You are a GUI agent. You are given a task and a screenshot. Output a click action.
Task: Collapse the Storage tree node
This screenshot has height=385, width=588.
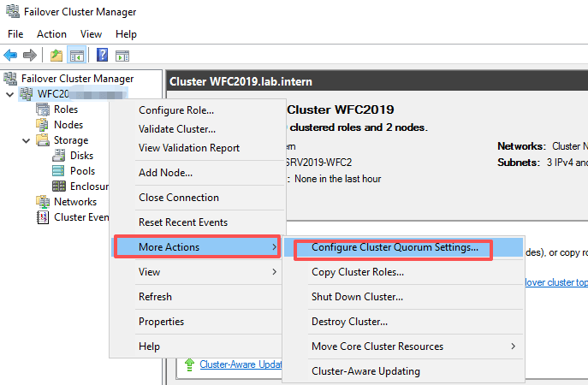[x=27, y=141]
